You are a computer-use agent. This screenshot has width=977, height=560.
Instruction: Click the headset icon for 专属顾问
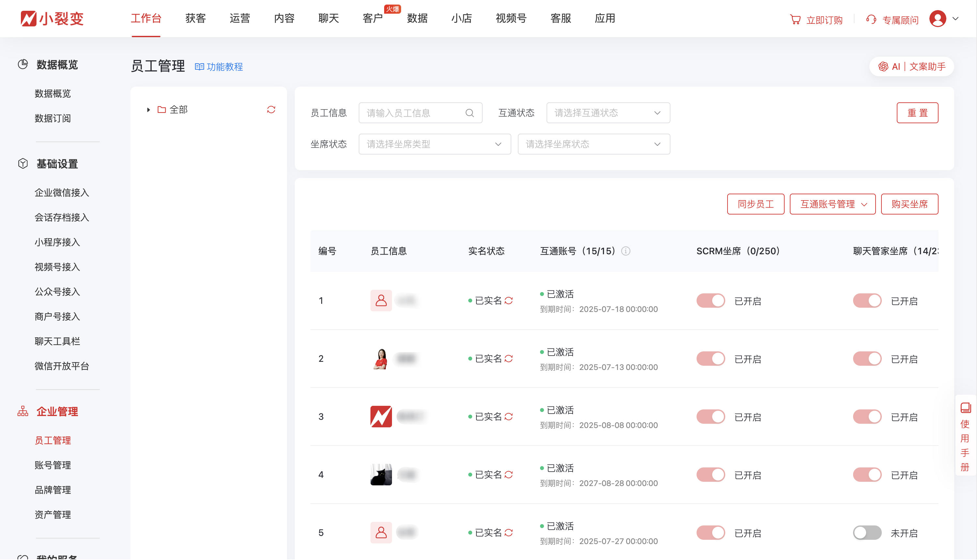tap(871, 20)
